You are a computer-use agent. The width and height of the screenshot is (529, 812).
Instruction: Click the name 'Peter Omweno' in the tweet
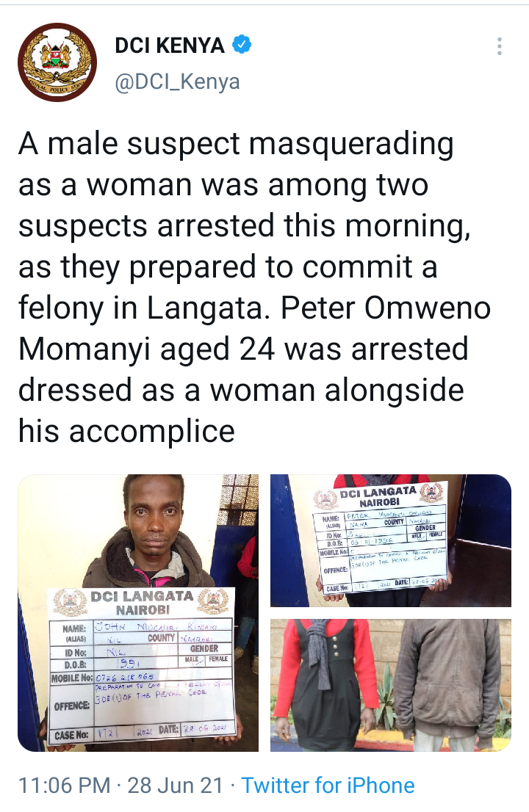point(386,308)
